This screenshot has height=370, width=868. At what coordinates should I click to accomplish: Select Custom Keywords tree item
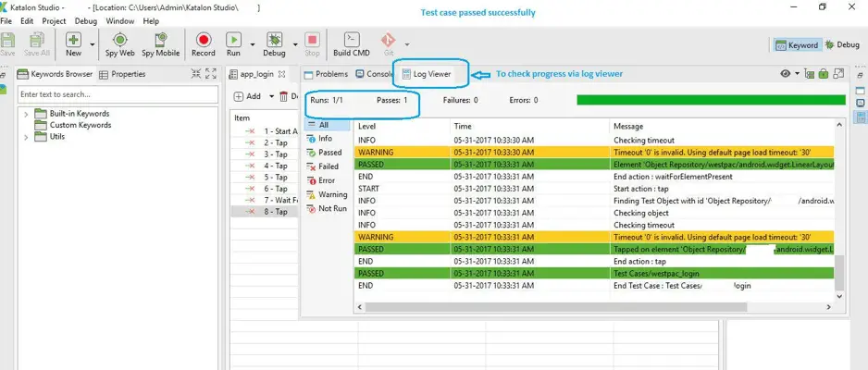coord(81,125)
